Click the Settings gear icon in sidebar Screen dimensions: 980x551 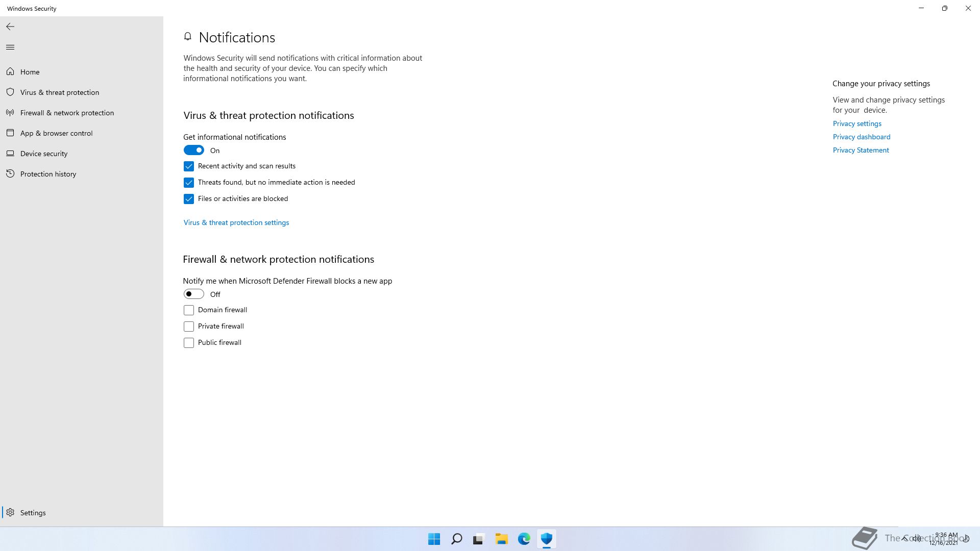10,513
